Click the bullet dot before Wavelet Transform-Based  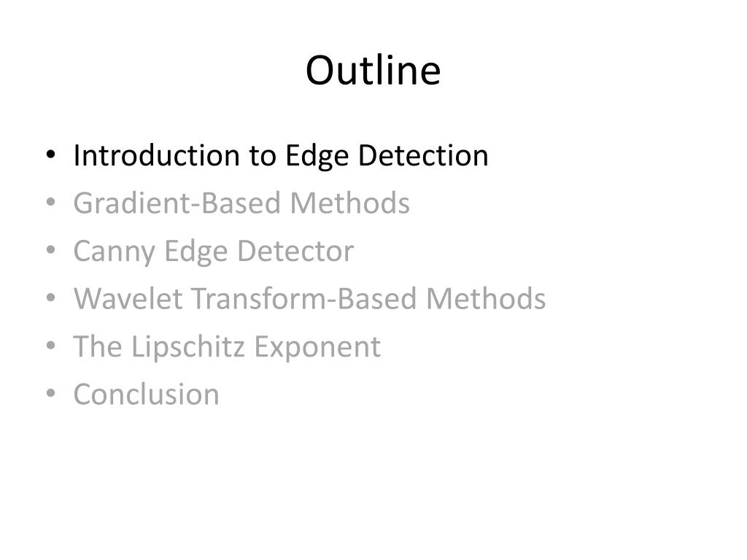[50, 298]
